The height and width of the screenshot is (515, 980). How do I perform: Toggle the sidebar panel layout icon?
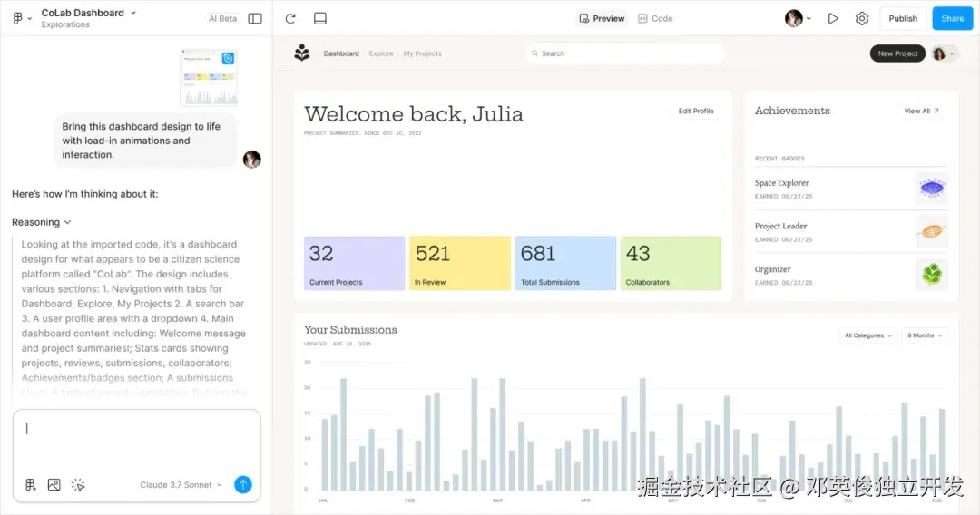255,18
